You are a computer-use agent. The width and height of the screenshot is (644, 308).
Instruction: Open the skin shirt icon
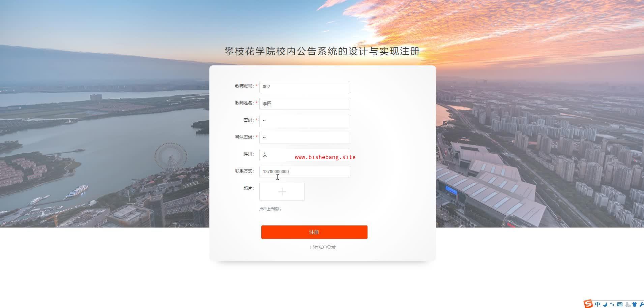tap(635, 304)
